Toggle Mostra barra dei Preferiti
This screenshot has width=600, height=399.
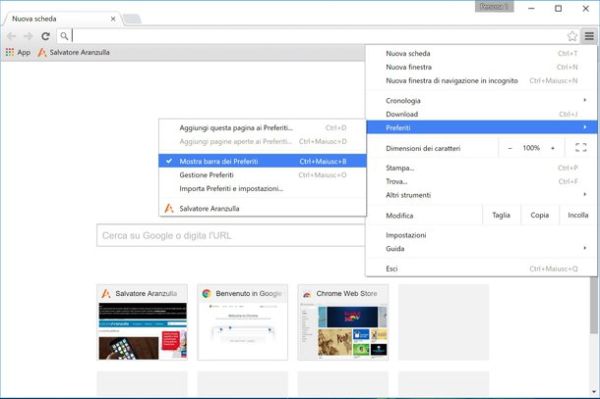(x=262, y=161)
